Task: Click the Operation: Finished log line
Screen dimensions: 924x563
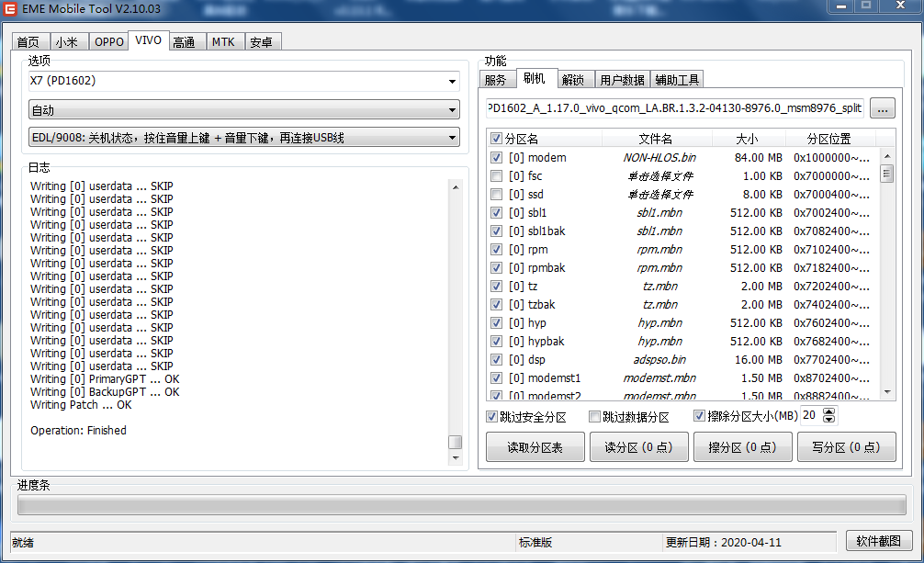Action: coord(78,431)
